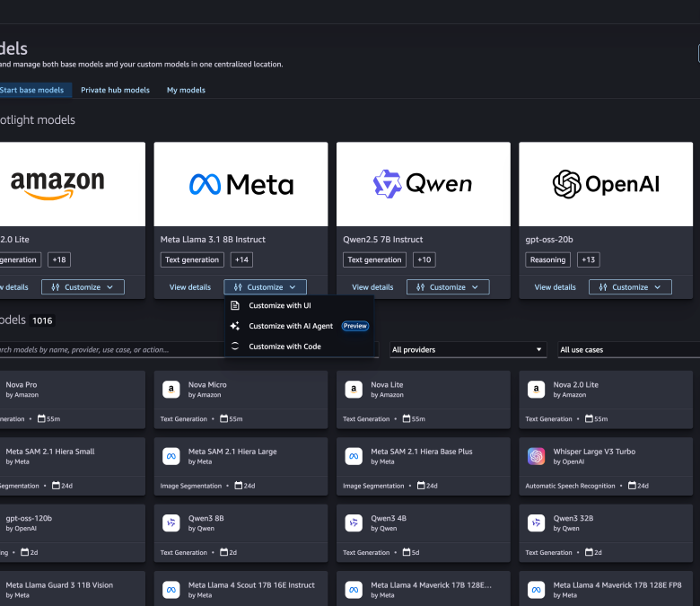Viewport: 700px width, 606px height.
Task: Click the Meta icon on SAM 2.1 Hiera Large
Action: (171, 456)
